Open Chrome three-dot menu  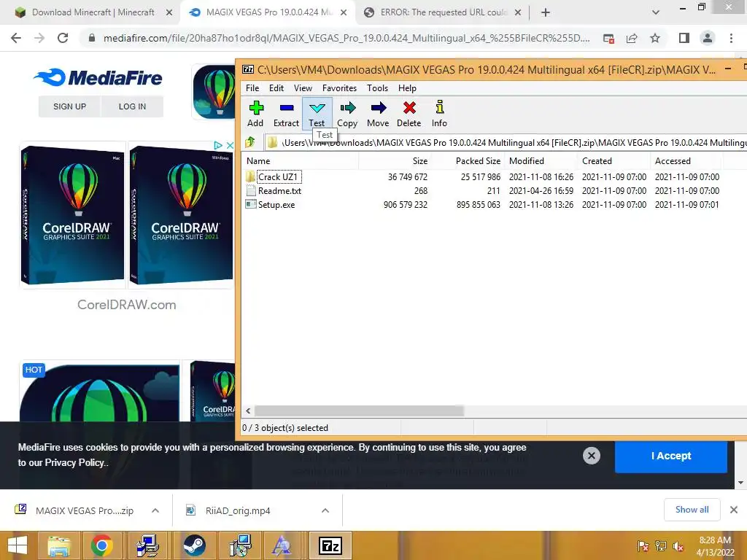point(731,38)
